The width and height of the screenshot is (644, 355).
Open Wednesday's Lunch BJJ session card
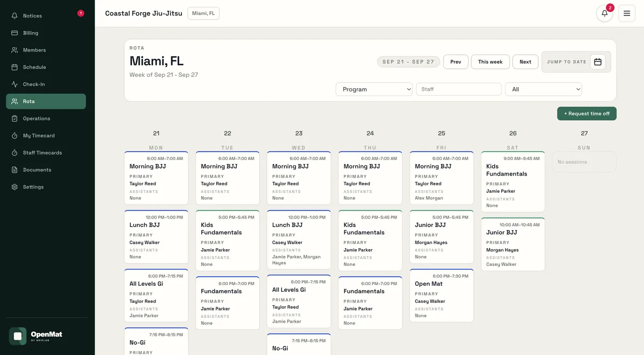pos(299,240)
